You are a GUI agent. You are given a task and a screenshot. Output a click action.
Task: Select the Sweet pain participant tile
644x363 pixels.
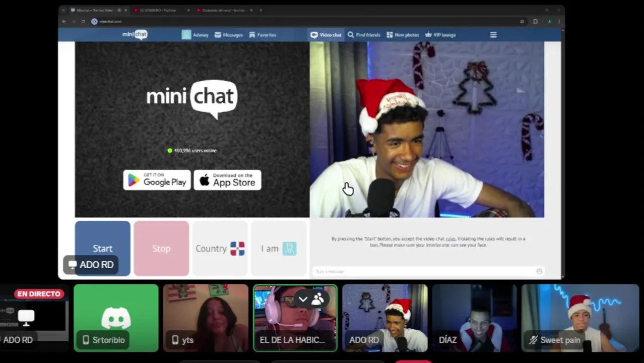pyautogui.click(x=580, y=318)
